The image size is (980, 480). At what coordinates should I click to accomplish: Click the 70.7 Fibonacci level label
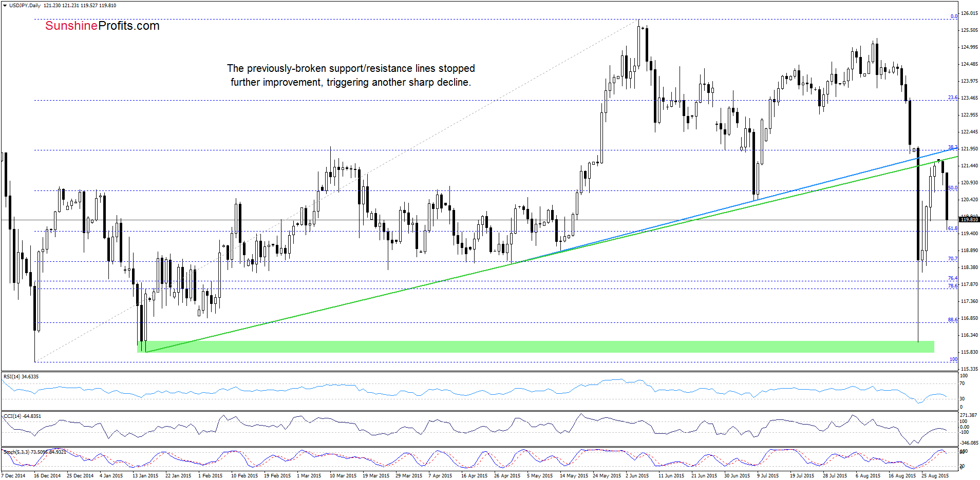[x=953, y=259]
